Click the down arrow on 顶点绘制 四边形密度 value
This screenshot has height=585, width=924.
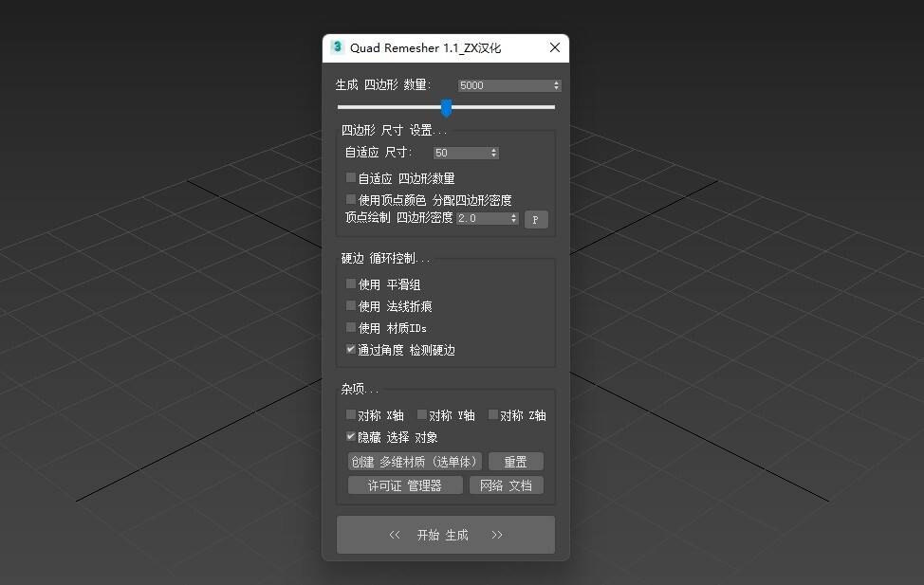512,221
